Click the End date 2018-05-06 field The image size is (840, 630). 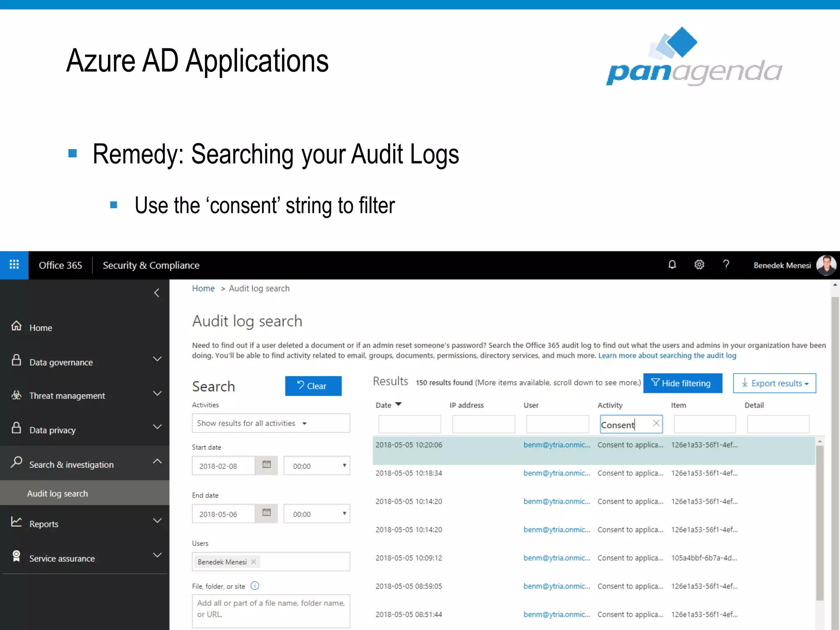click(x=224, y=514)
